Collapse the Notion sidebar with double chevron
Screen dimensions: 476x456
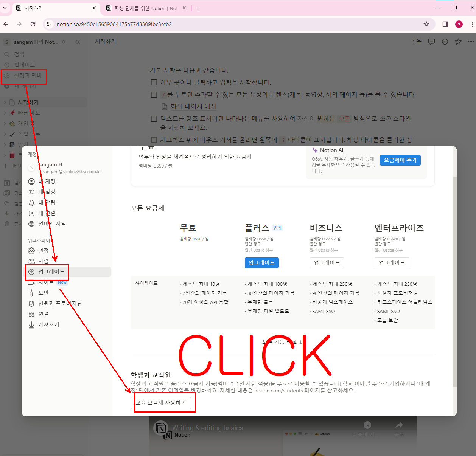coord(78,42)
